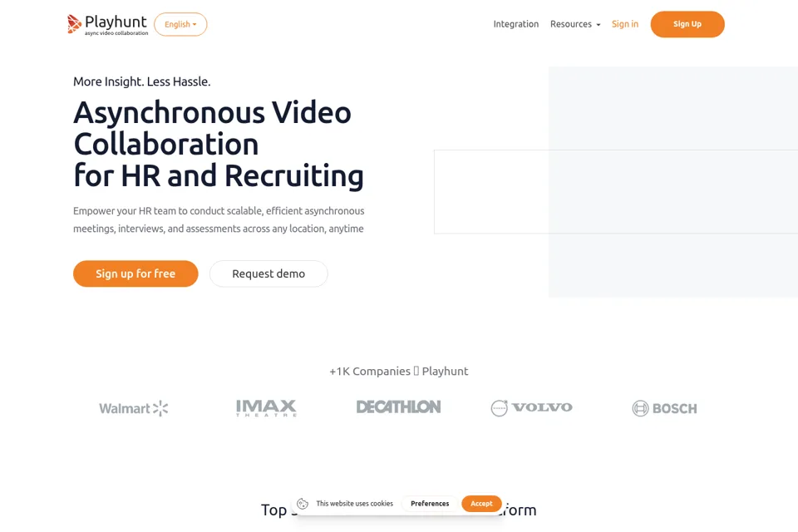
Task: Click the Asynchronous Video Collaboration heading
Action: (219, 144)
